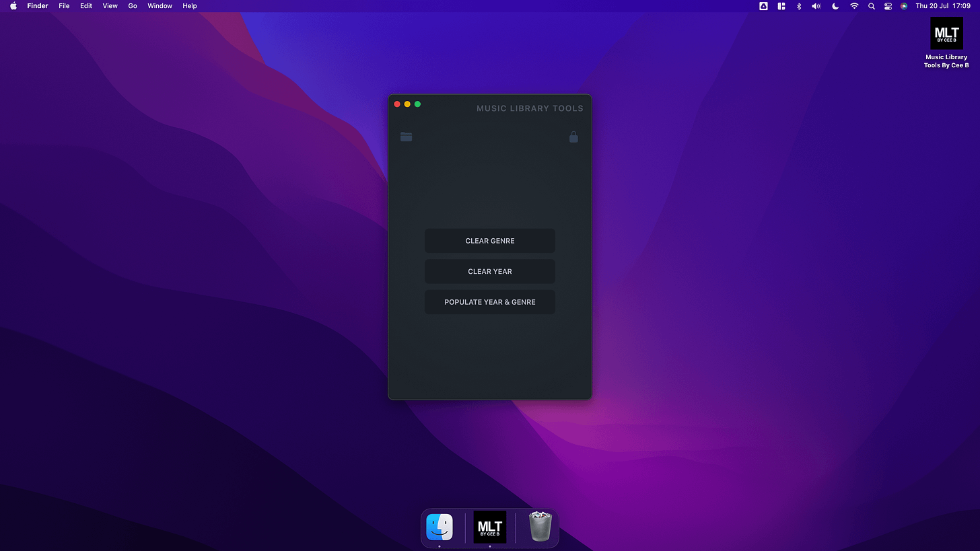Open the Apple menu

click(x=13, y=6)
